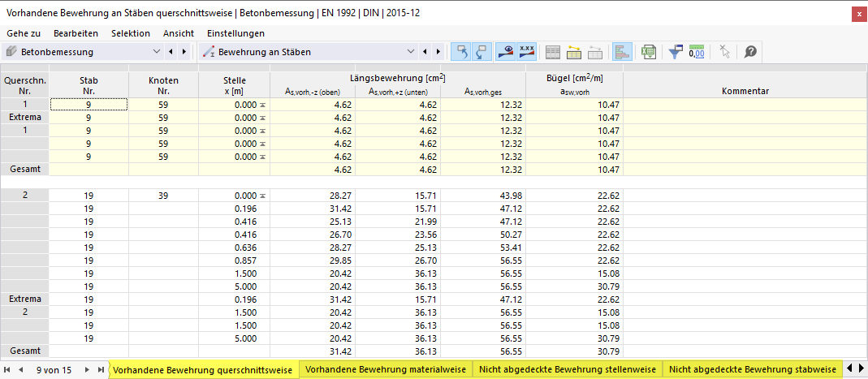Click the 21.99 bottom reinforcement value
The image size is (868, 379).
(398, 222)
